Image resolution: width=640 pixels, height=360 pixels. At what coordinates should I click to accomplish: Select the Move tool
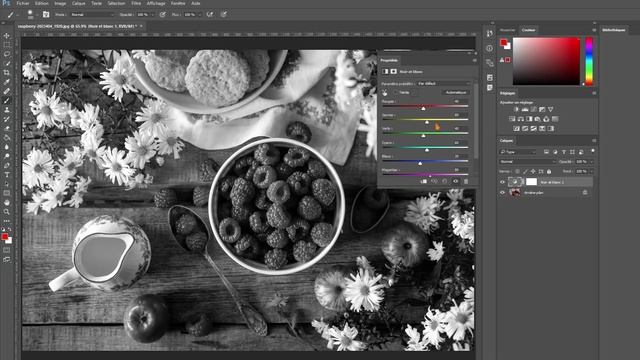[x=7, y=36]
